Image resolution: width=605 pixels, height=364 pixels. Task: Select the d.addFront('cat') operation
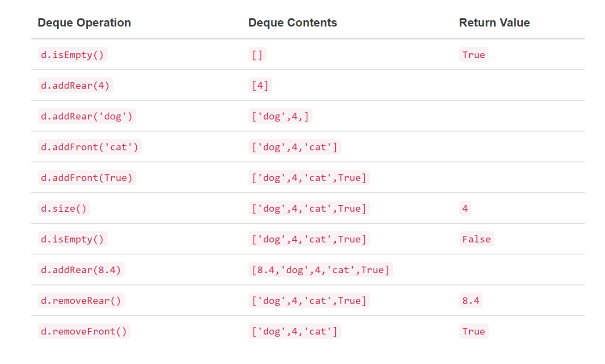(90, 147)
